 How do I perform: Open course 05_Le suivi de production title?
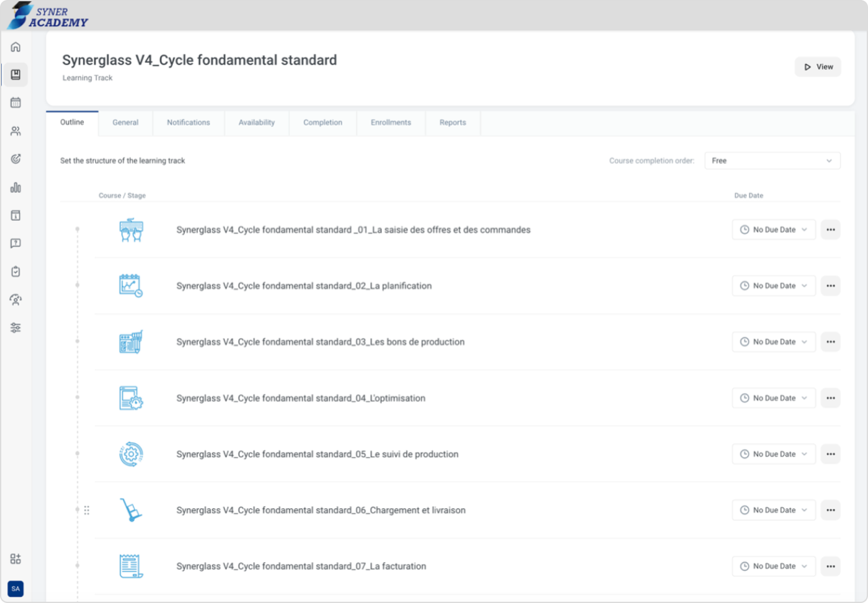click(317, 454)
